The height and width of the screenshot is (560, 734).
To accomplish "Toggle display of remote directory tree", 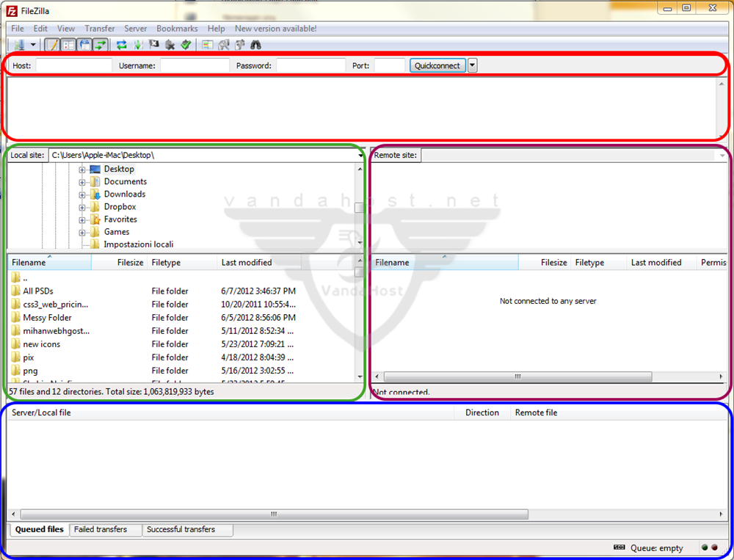I will (84, 45).
